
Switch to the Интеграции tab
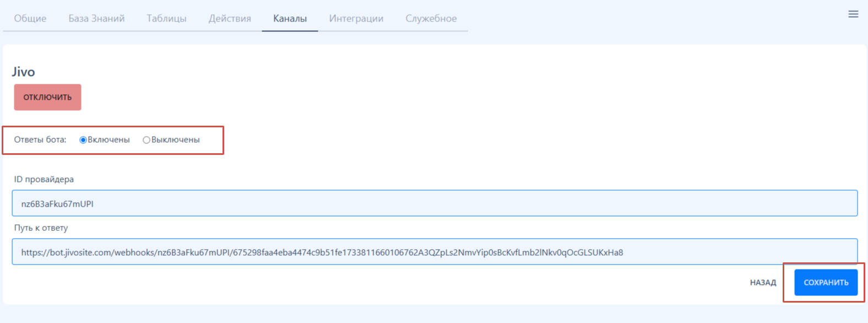pos(356,18)
